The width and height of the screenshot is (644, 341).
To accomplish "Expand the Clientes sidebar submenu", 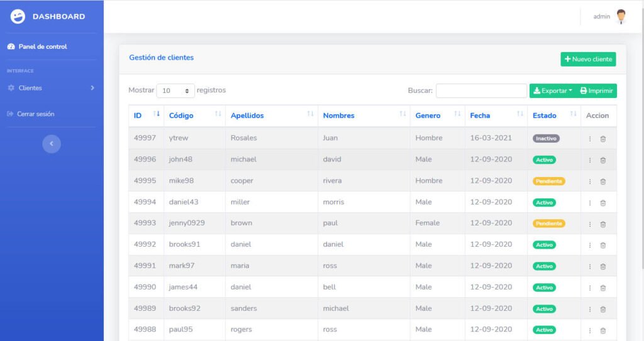I will (x=51, y=88).
